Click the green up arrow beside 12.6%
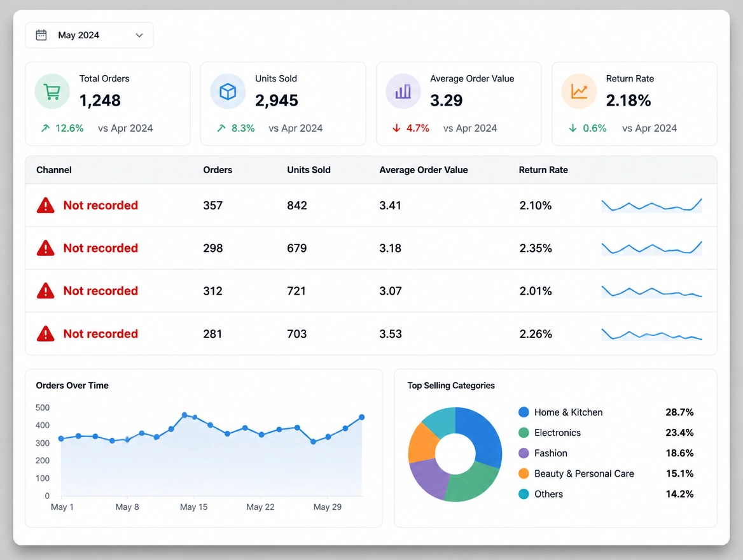 pyautogui.click(x=46, y=128)
